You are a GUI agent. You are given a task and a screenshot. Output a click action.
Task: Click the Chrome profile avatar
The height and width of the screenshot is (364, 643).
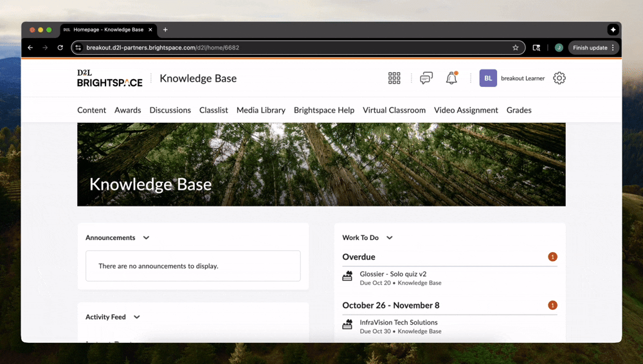coord(559,48)
